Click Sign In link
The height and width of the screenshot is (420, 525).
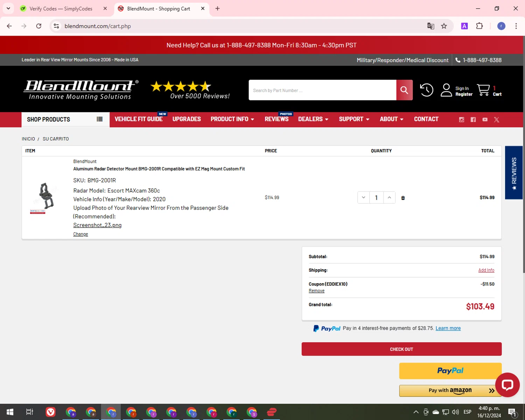pos(462,89)
